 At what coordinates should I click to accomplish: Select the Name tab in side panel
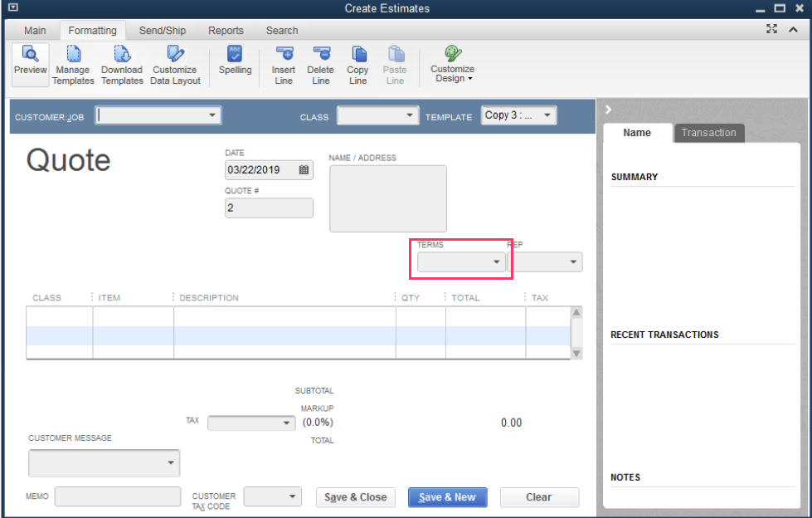coord(637,133)
